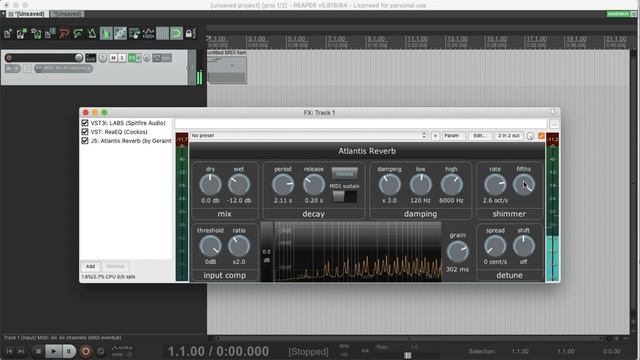The width and height of the screenshot is (640, 360).
Task: Select VST3i: LABS (Spitfire Audio) in FX list
Action: [x=128, y=123]
